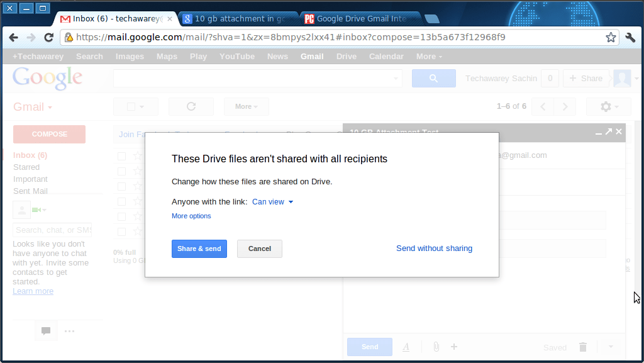Check the fifth email row checkbox
Screen dimensions: 644x363
[x=121, y=216]
